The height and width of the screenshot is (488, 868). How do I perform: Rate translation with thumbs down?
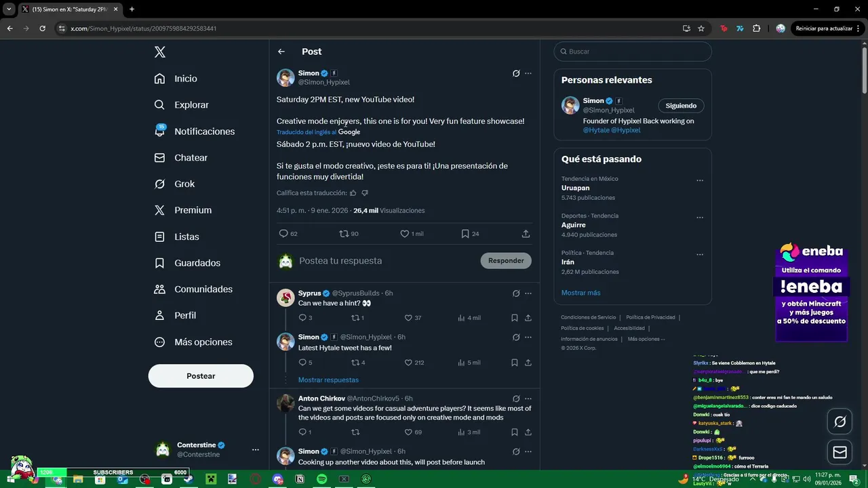[365, 193]
